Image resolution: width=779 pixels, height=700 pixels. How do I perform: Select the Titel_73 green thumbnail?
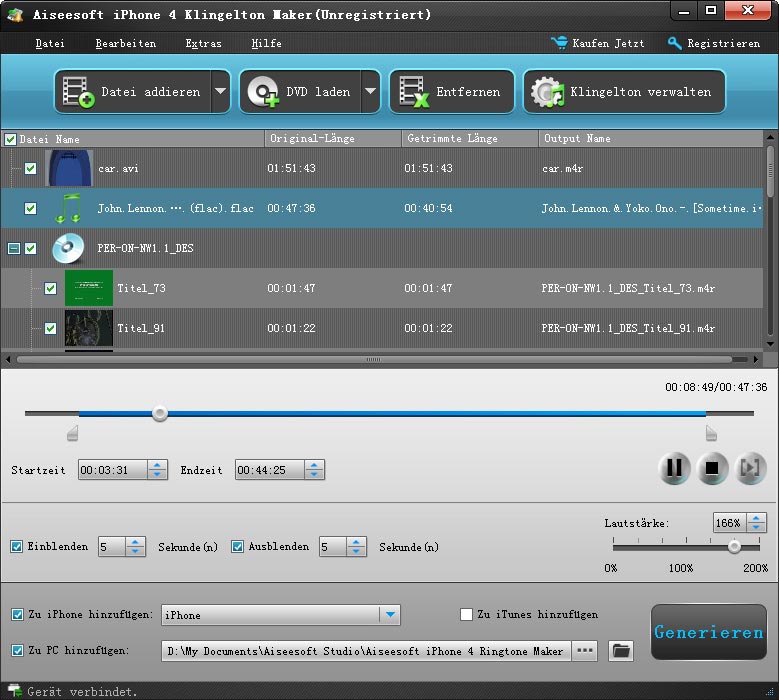coord(89,288)
